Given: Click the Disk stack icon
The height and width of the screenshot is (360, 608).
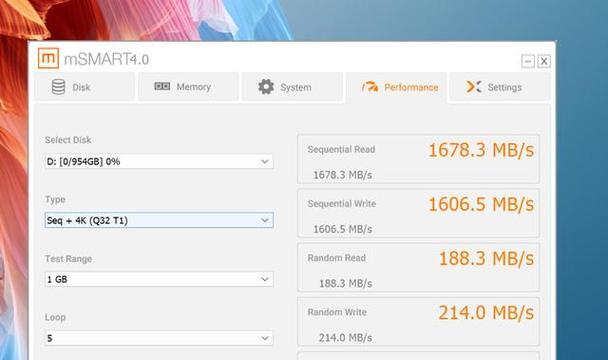Looking at the screenshot, I should (x=59, y=87).
